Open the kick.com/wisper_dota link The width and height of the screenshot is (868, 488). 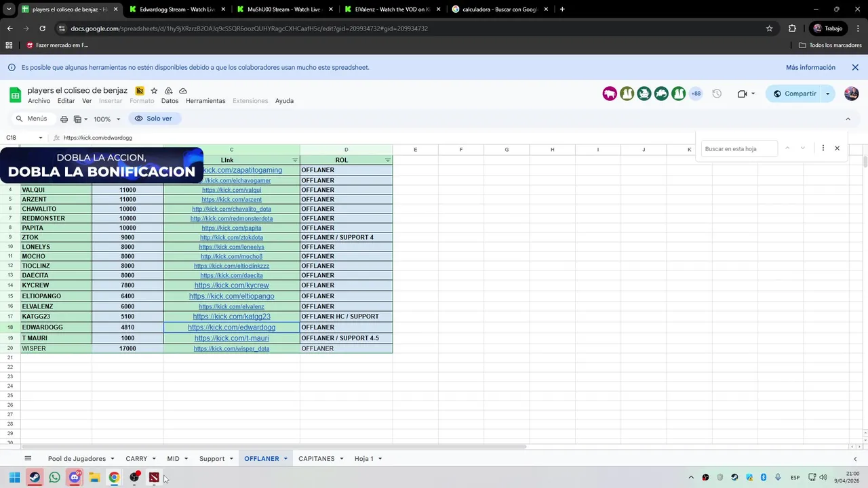(x=231, y=348)
